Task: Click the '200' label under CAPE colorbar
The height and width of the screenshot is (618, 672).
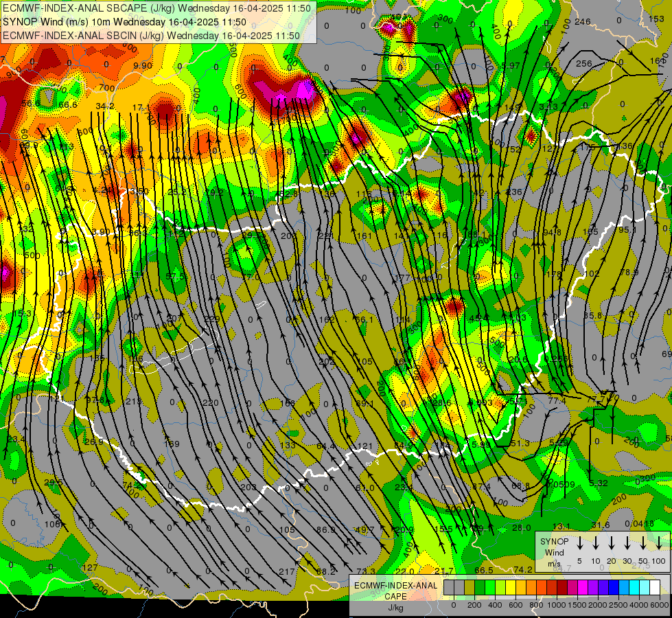Action: tap(474, 605)
